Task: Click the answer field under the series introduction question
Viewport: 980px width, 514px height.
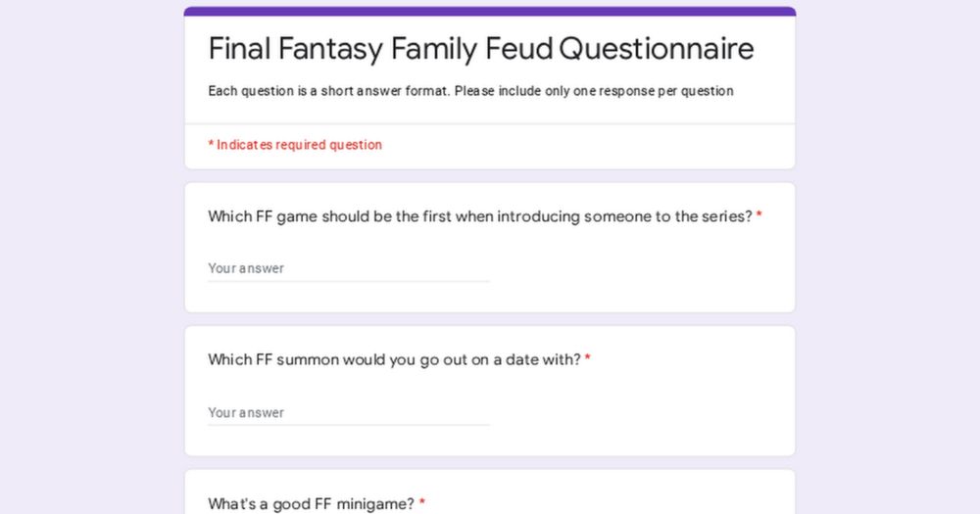Action: click(349, 268)
